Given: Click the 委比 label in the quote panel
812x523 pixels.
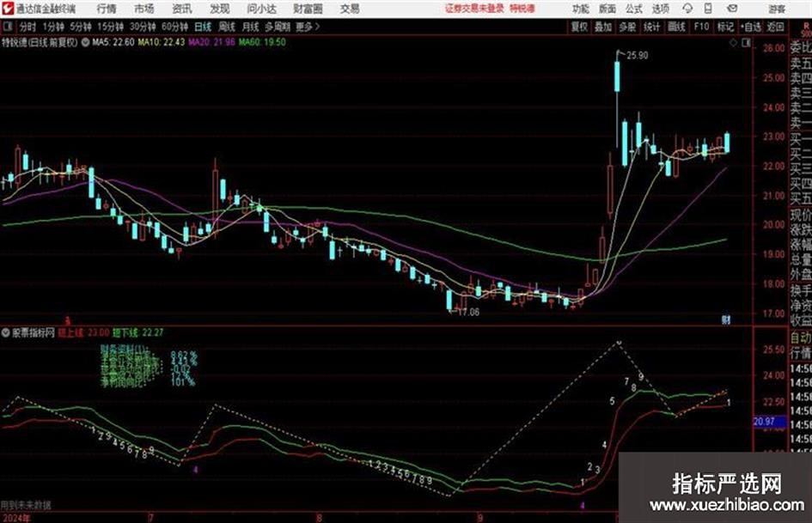Looking at the screenshot, I should click(x=801, y=48).
